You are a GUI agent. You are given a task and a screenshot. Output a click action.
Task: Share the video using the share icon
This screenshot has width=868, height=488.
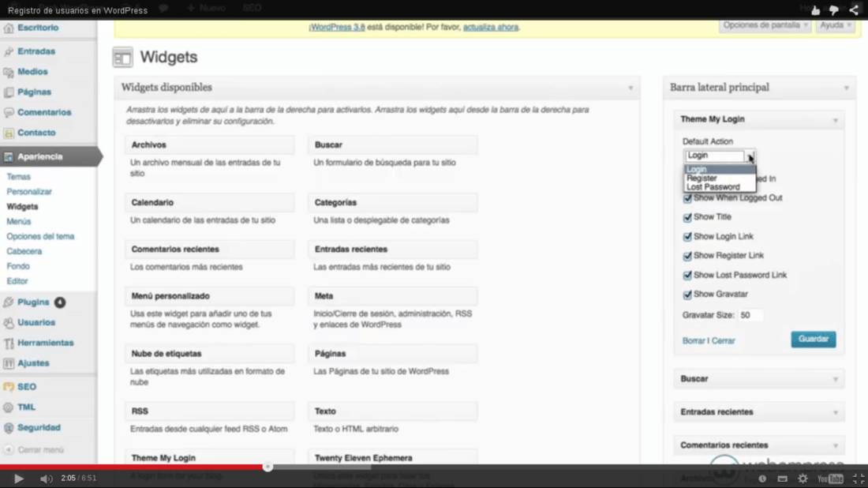tap(854, 10)
